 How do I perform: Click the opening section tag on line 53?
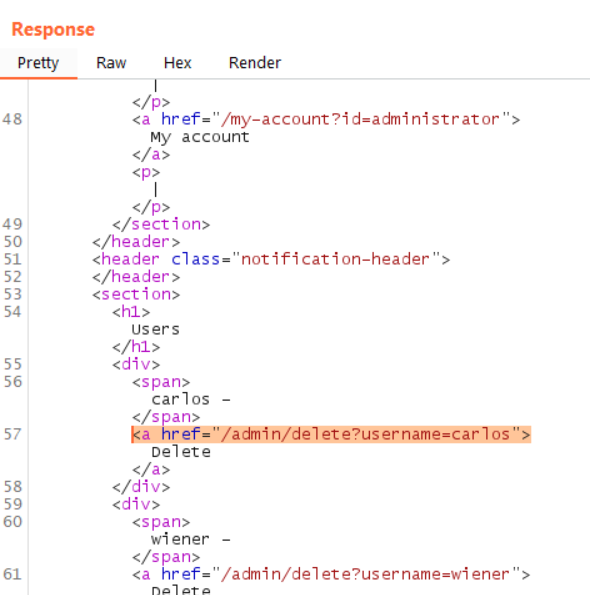(136, 294)
